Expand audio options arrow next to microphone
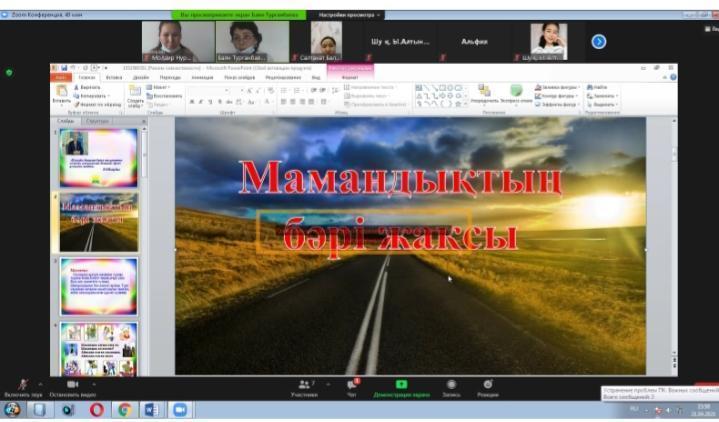This screenshot has height=422, width=719. (40, 384)
